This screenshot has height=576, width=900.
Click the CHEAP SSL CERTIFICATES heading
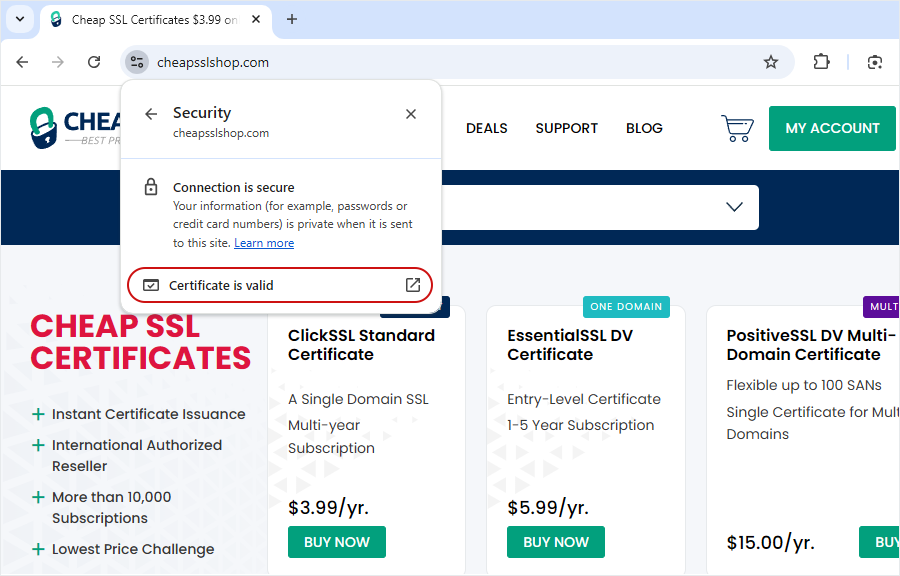[x=141, y=342]
